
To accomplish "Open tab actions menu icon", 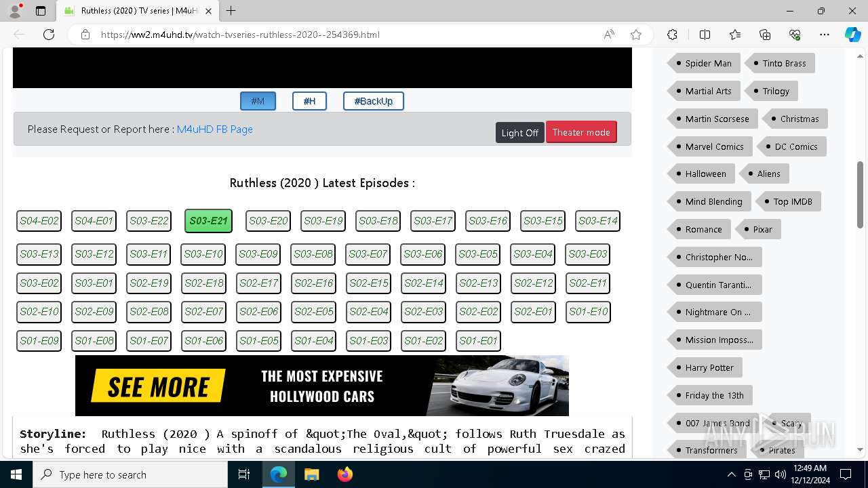I will 41,11.
